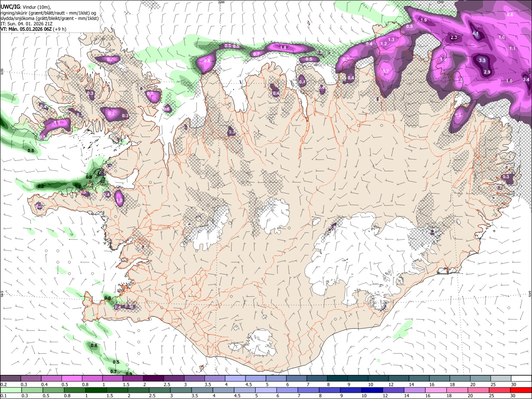Click the '0.1' label in the rain legend
The height and width of the screenshot is (399, 532).
[x=3, y=396]
